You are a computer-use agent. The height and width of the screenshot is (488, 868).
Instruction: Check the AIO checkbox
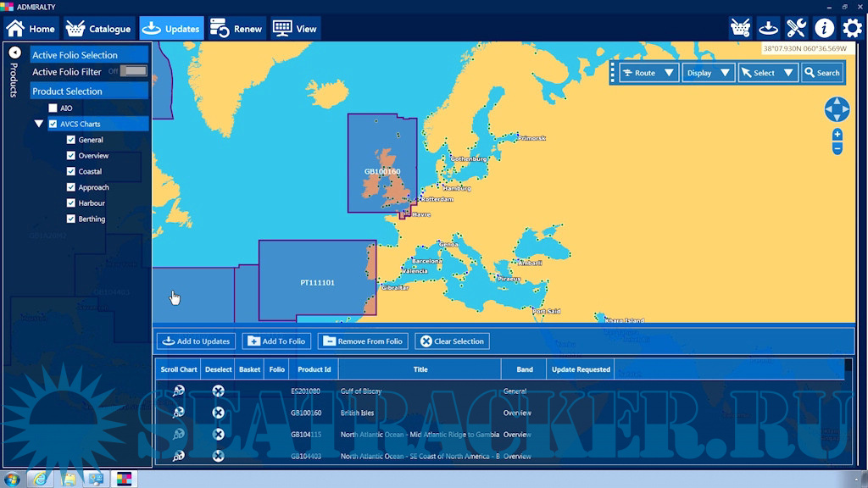(x=53, y=108)
